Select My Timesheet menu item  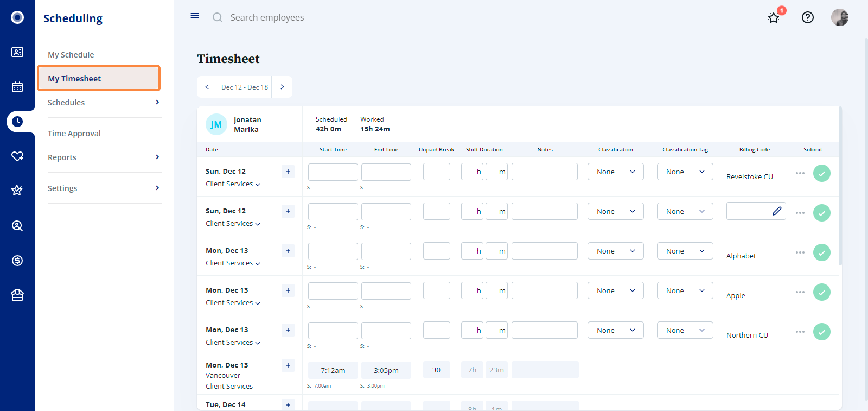[x=99, y=78]
